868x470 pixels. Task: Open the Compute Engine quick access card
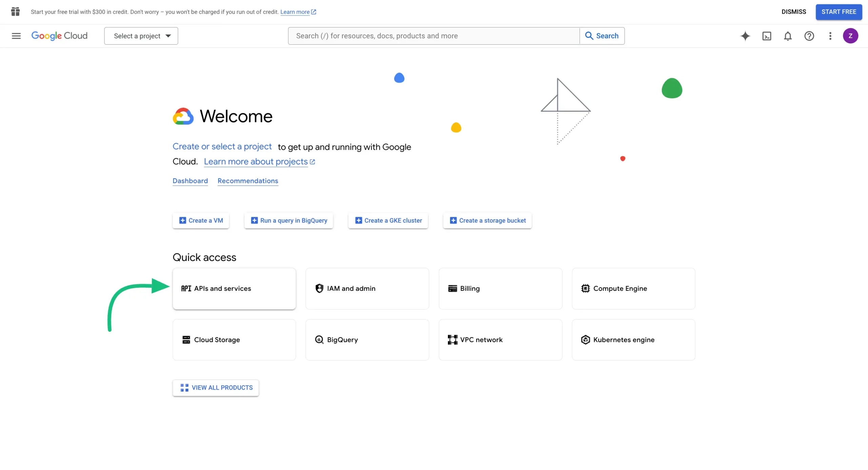633,289
